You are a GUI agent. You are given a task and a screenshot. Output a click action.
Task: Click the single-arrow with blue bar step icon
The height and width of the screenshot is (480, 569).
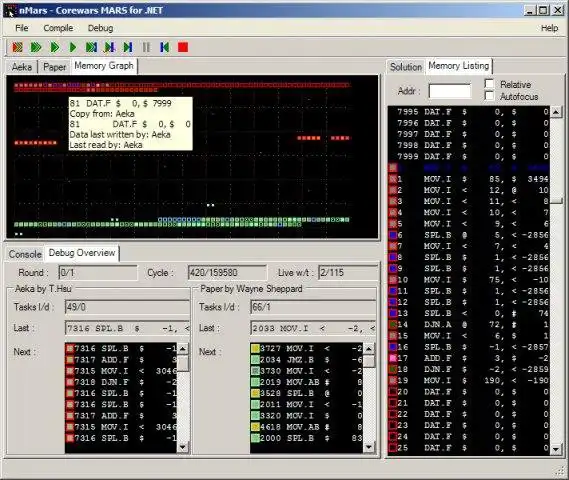click(128, 47)
